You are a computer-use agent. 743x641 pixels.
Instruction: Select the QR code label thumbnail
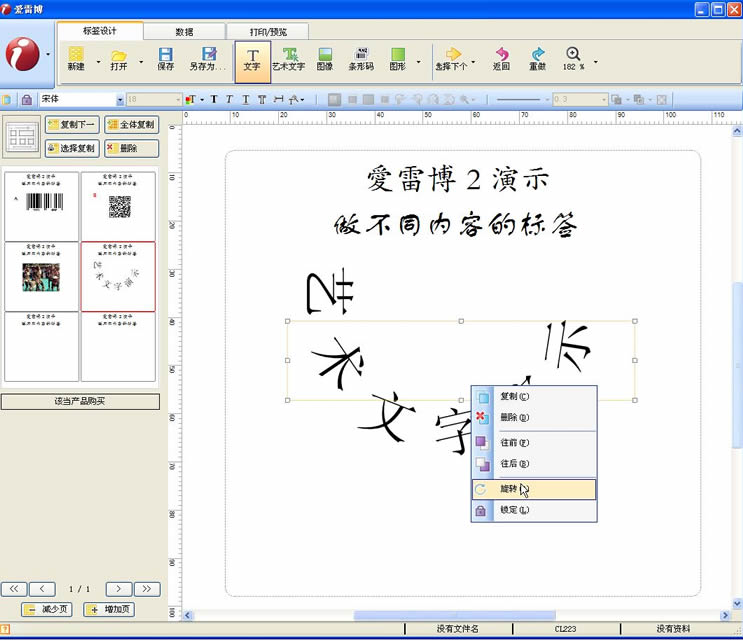(118, 207)
